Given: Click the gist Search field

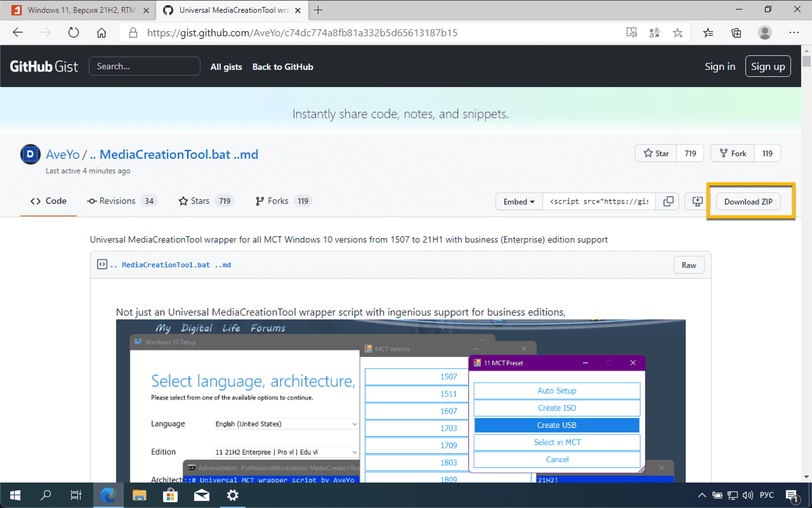Looking at the screenshot, I should coord(145,66).
